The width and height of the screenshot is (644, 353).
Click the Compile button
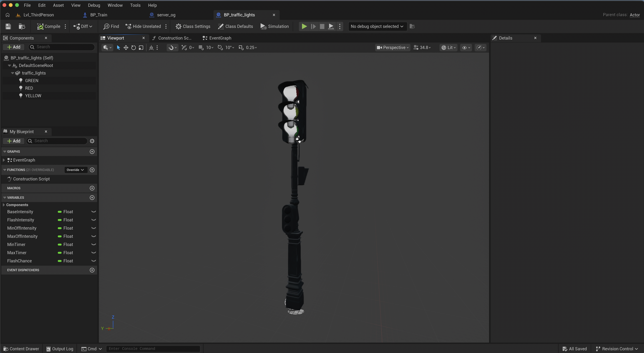point(49,26)
